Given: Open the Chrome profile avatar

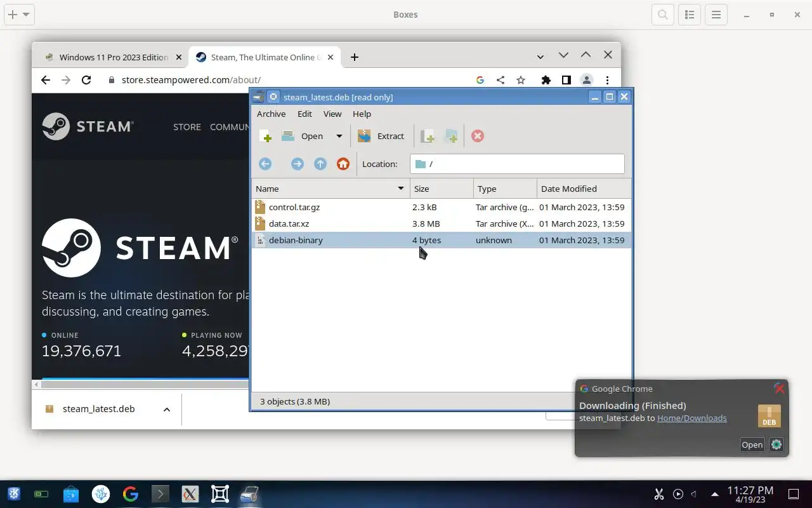Looking at the screenshot, I should [x=587, y=80].
